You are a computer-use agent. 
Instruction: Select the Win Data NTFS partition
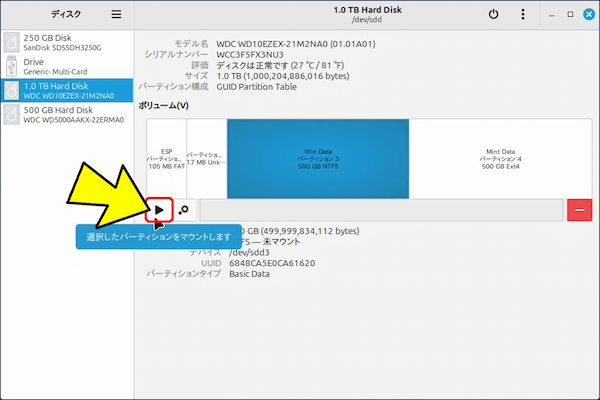click(318, 158)
